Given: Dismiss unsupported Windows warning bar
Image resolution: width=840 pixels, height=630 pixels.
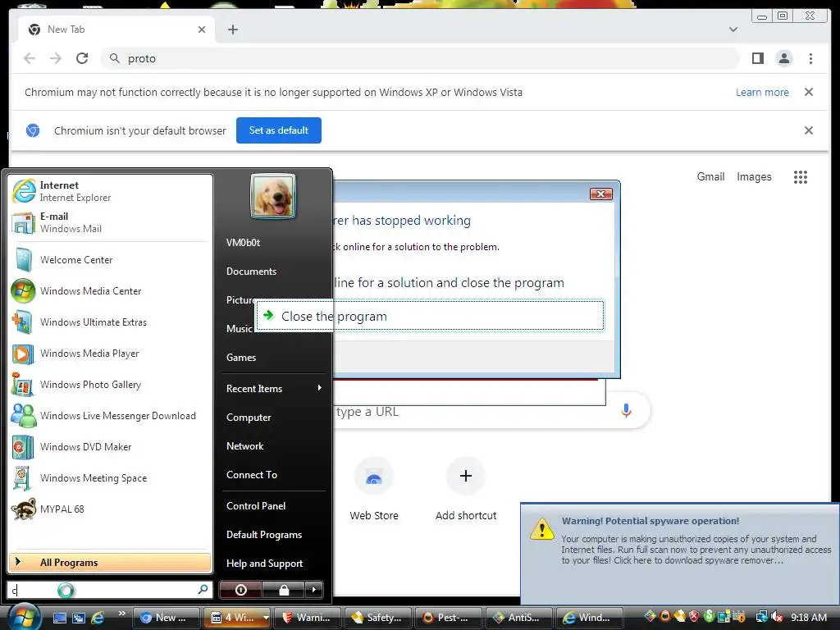Looking at the screenshot, I should coord(809,92).
